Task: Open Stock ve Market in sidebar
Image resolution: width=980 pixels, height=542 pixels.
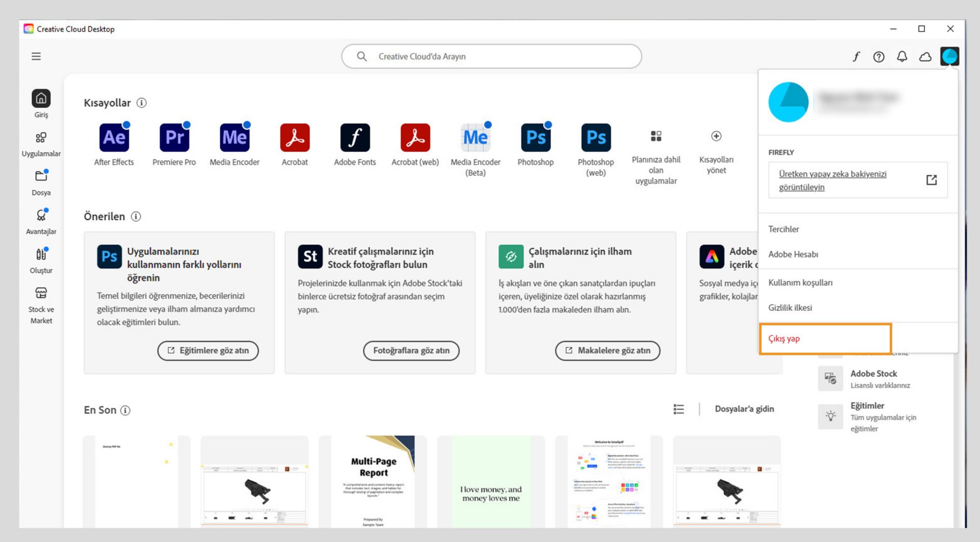Action: point(41,305)
